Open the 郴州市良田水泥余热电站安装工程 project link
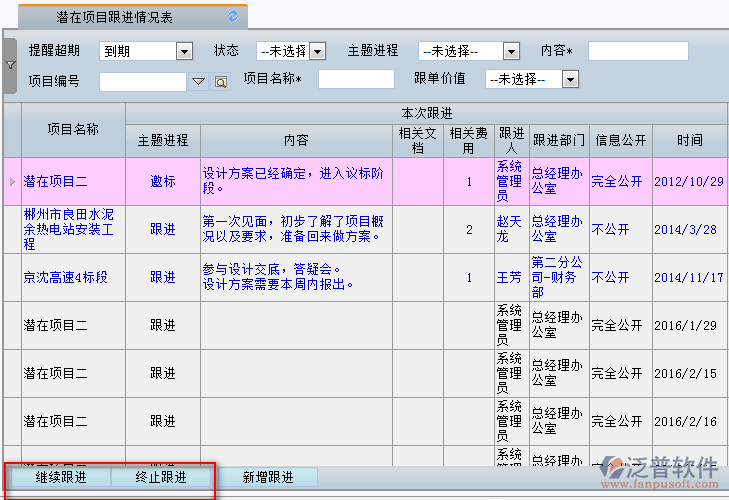 (x=69, y=229)
